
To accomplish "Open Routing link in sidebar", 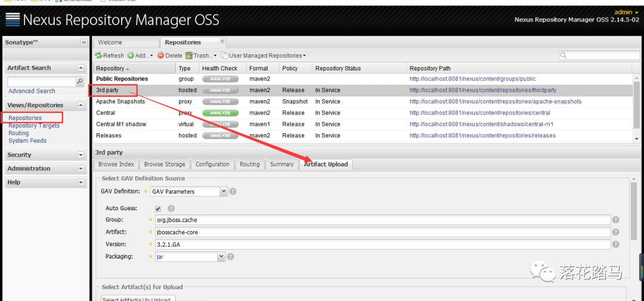I will tap(18, 133).
